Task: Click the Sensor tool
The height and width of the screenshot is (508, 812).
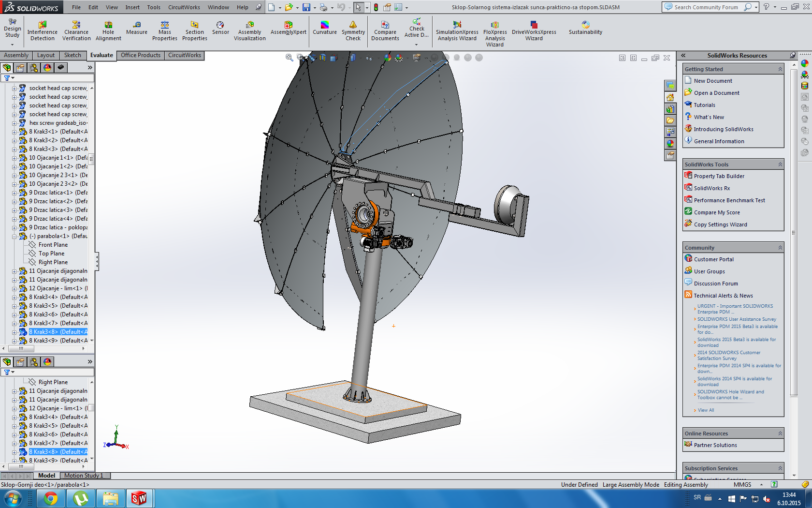Action: 220,28
